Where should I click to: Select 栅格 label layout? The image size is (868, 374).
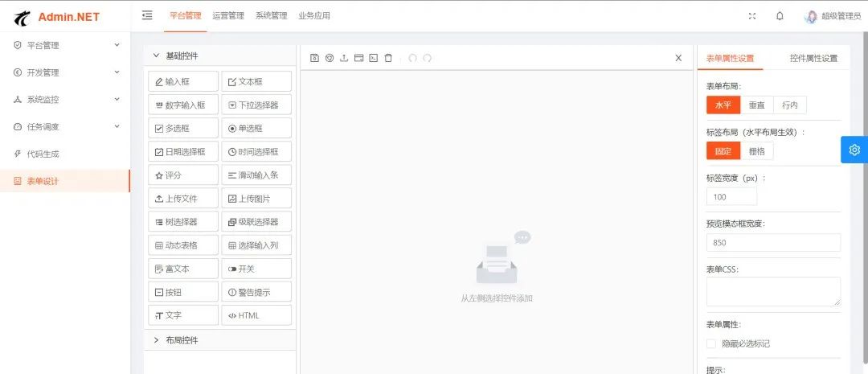click(x=757, y=150)
